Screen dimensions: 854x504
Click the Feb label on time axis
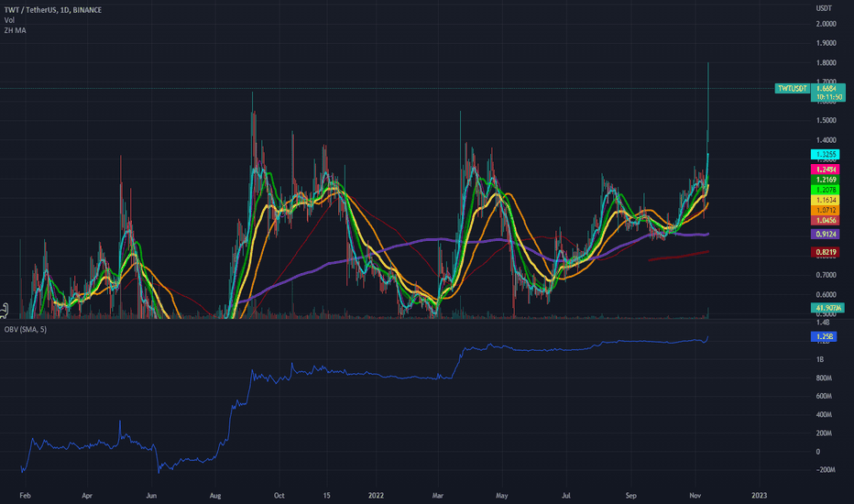click(x=25, y=496)
